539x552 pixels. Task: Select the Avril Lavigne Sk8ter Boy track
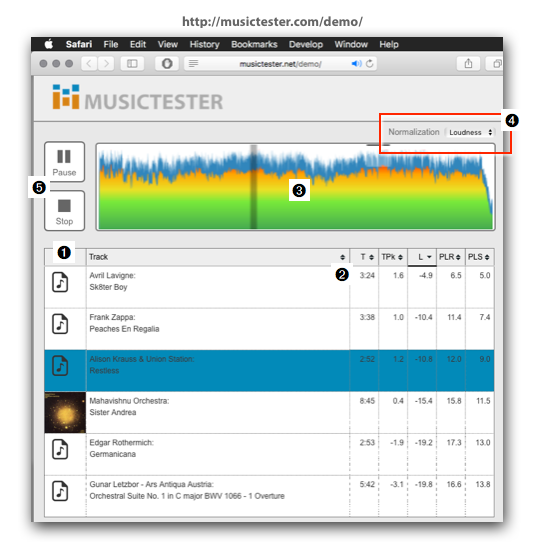(269, 287)
